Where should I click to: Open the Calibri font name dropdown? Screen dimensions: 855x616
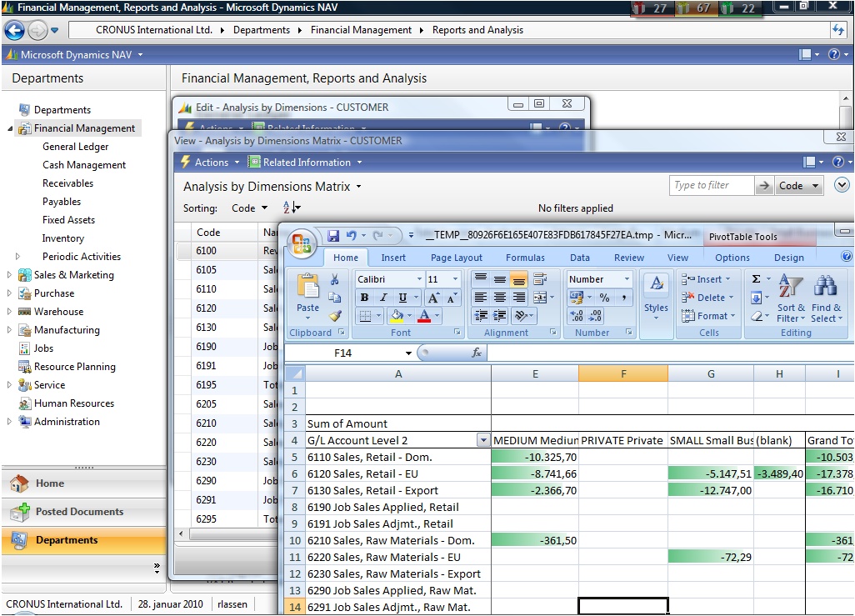(419, 279)
